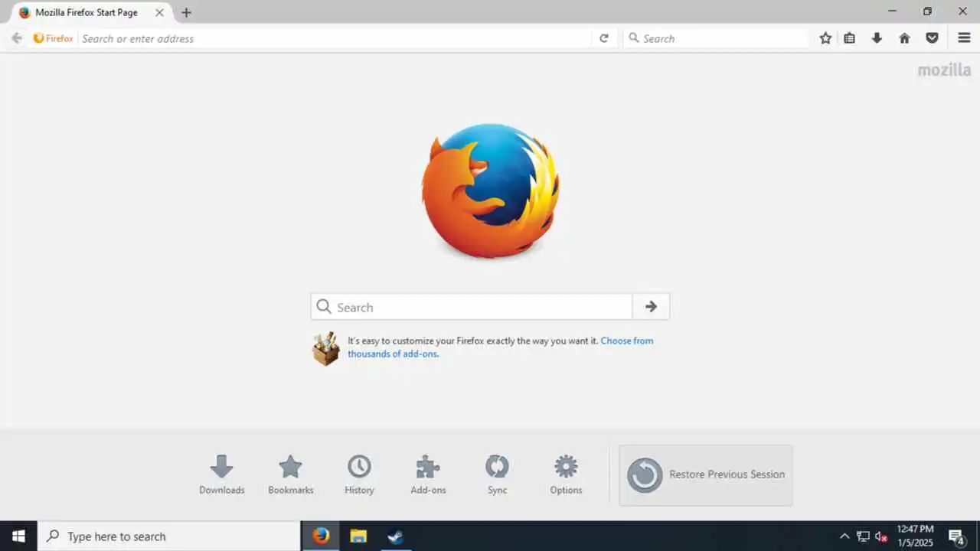The image size is (980, 551).
Task: Click the taskbar Type here to search box
Action: [x=168, y=536]
